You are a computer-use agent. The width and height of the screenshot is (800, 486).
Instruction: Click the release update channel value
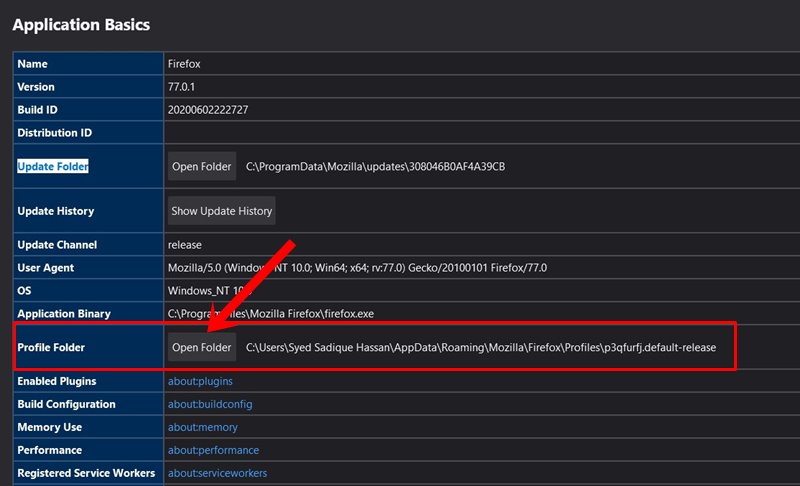185,245
